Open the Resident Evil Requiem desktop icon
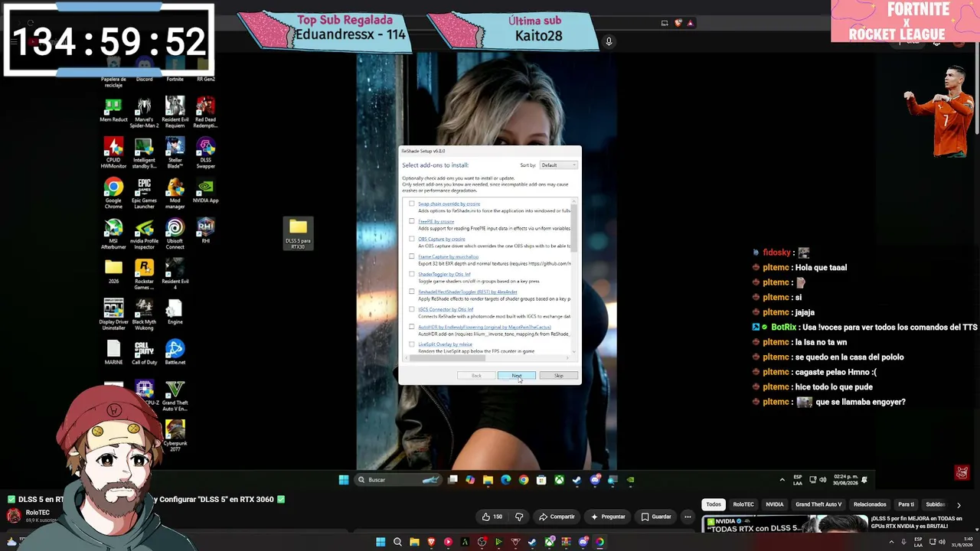980x551 pixels. pos(175,112)
